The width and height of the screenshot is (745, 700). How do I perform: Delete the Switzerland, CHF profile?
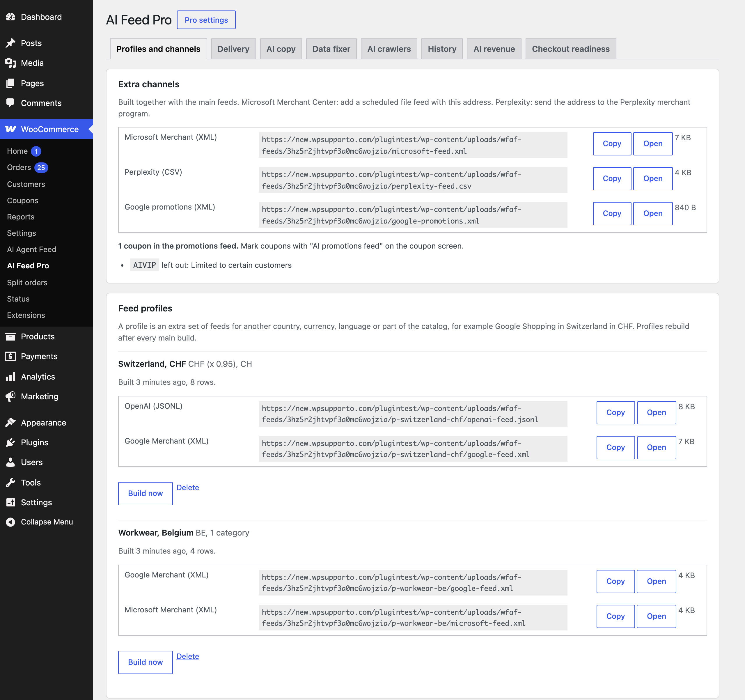tap(187, 487)
